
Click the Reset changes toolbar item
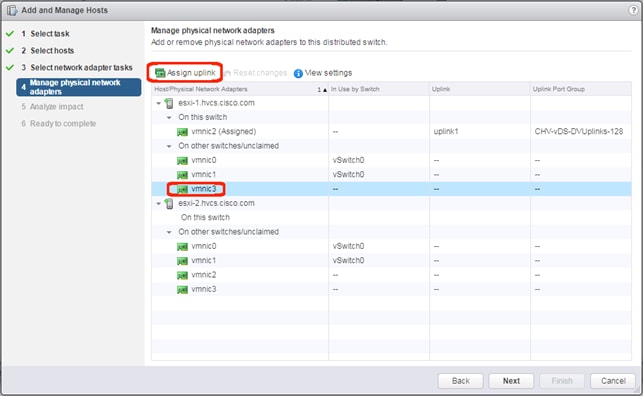[256, 73]
